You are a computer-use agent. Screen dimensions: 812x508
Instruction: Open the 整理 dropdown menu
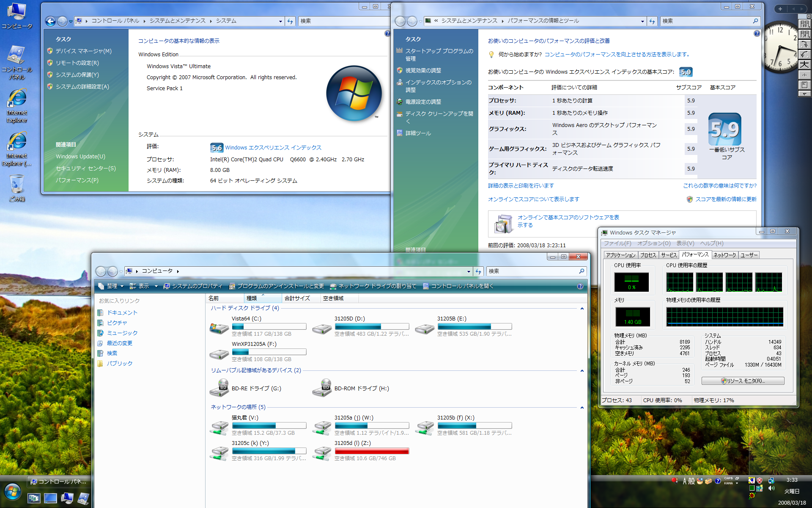pos(112,286)
